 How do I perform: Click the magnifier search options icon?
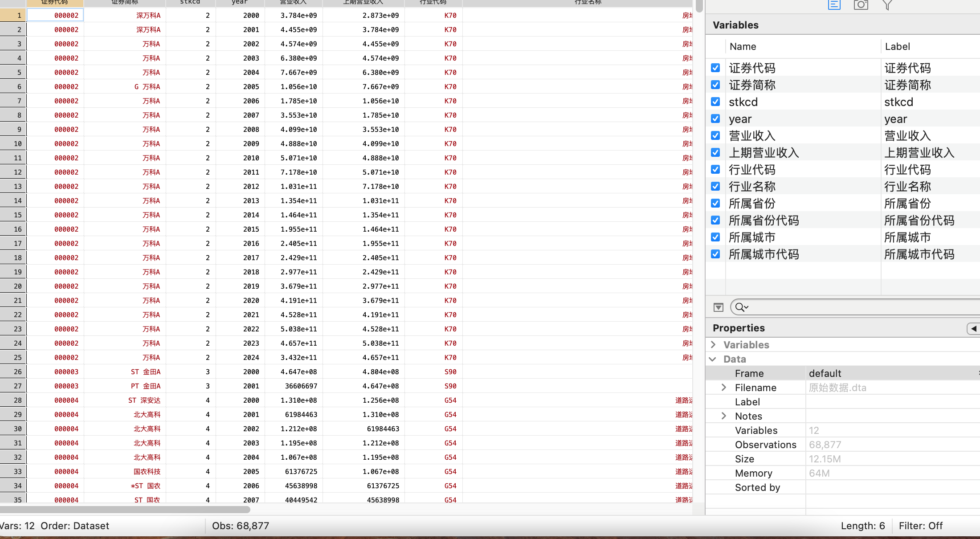742,307
